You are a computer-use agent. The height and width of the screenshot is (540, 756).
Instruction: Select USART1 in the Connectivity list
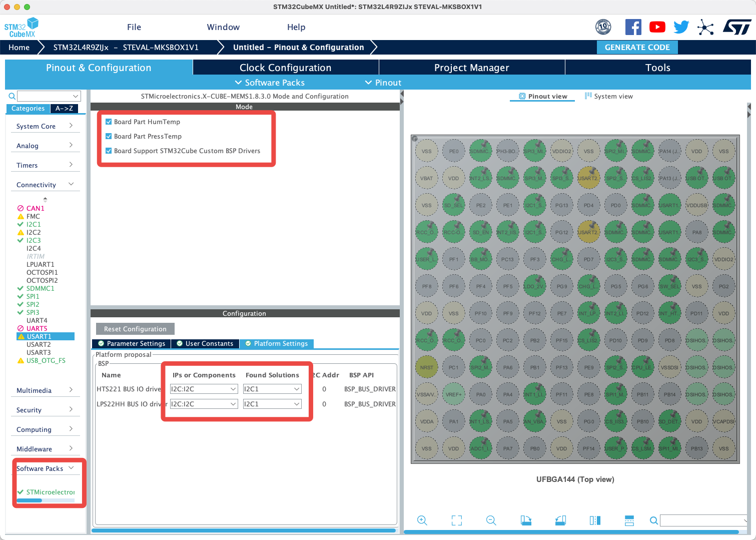pyautogui.click(x=46, y=336)
